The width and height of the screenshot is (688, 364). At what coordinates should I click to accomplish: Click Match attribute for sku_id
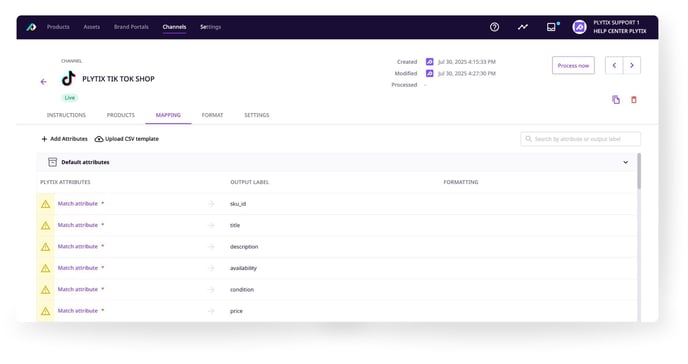coord(78,204)
